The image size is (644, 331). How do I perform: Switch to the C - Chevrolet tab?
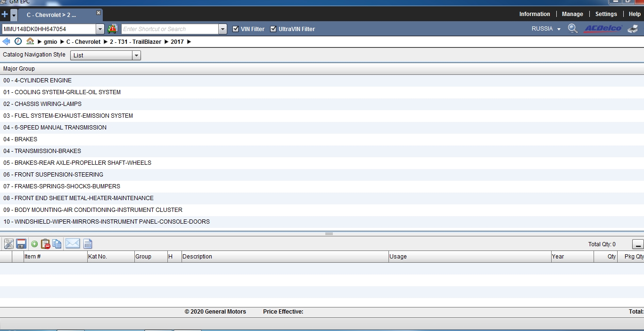click(x=51, y=15)
